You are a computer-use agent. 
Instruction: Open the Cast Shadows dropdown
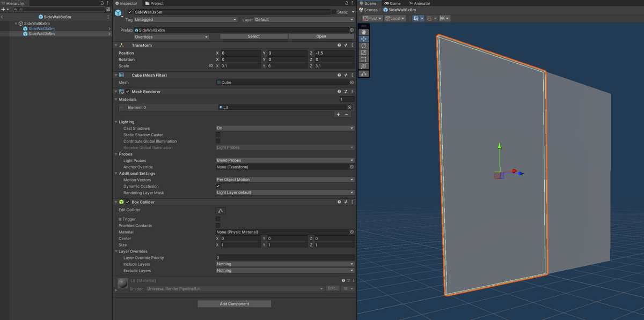tap(285, 129)
